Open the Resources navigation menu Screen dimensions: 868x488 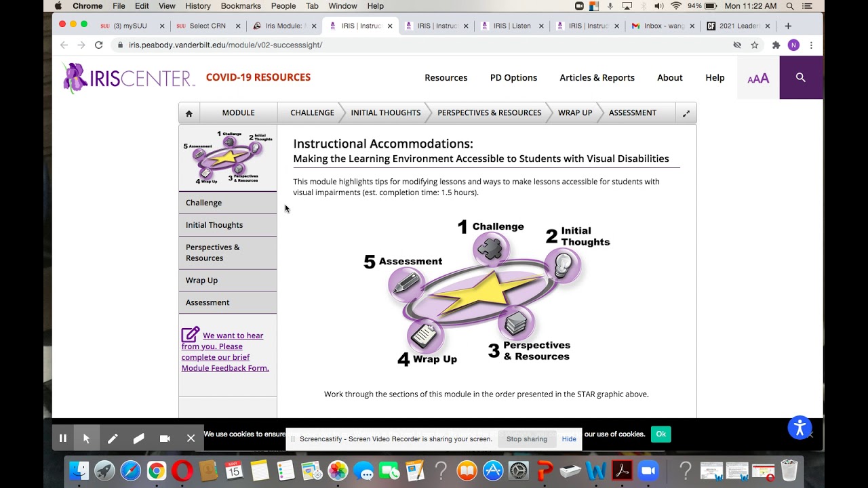(446, 78)
